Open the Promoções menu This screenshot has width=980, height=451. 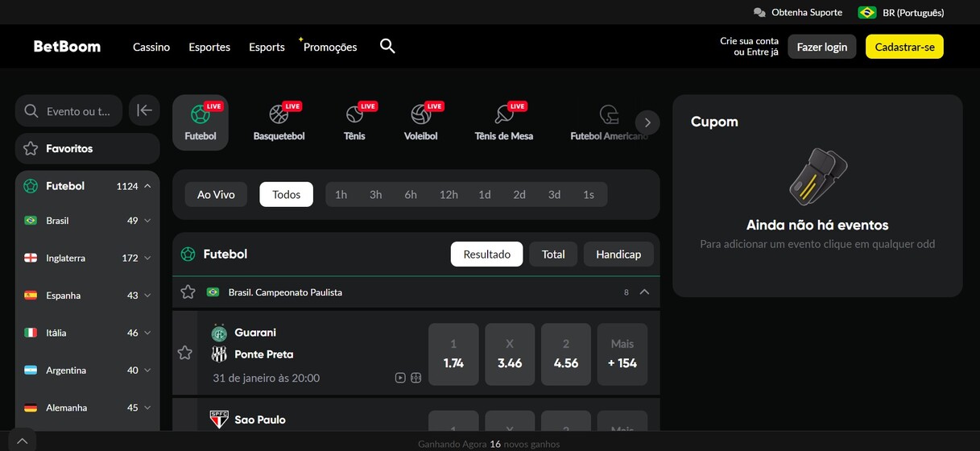pos(330,47)
